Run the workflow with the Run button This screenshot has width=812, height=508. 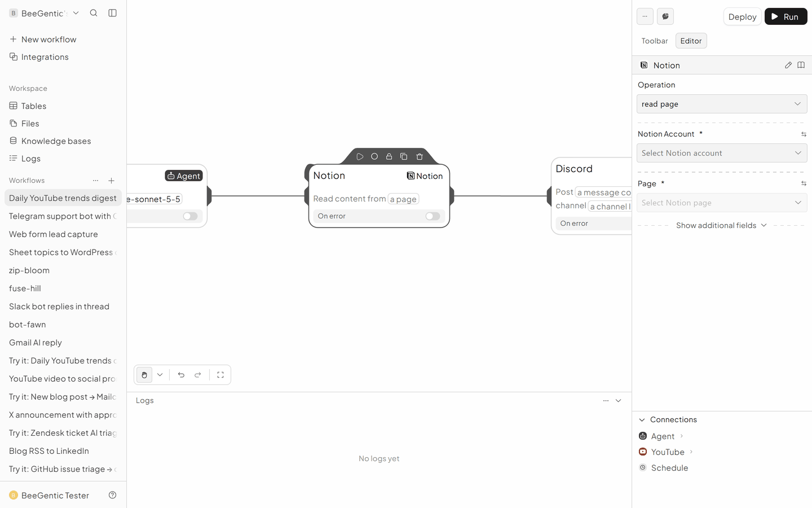click(x=786, y=16)
